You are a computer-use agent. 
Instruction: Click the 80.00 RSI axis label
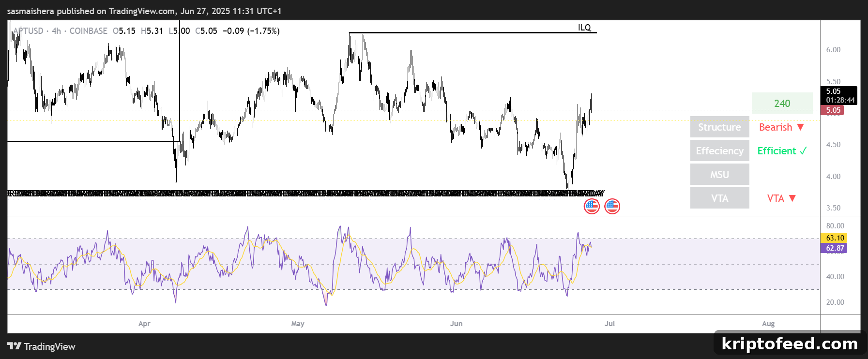click(835, 226)
